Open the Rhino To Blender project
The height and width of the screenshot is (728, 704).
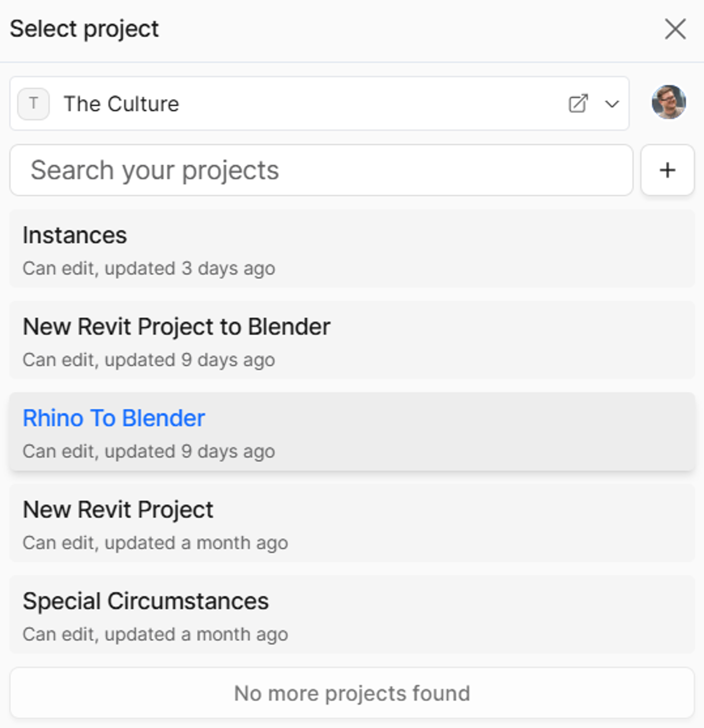tap(352, 432)
